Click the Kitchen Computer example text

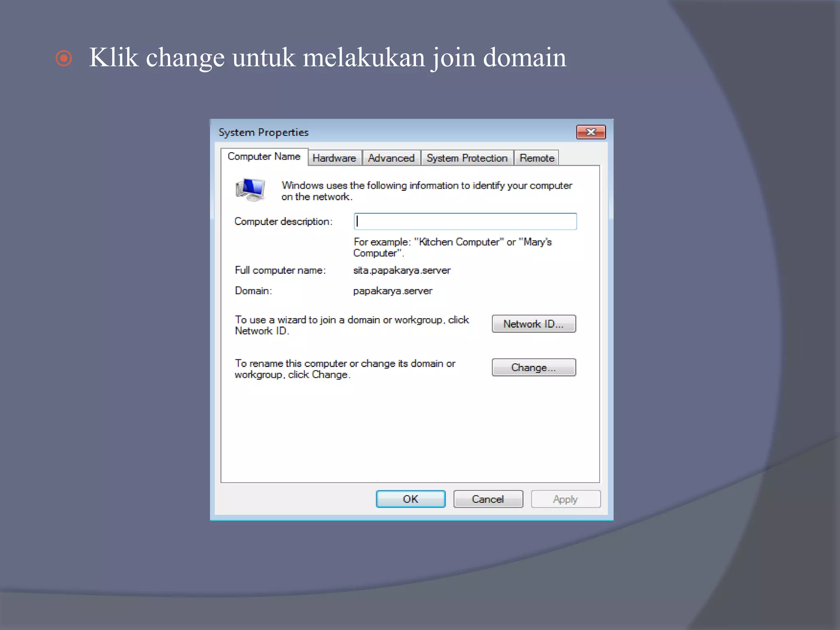tap(452, 247)
